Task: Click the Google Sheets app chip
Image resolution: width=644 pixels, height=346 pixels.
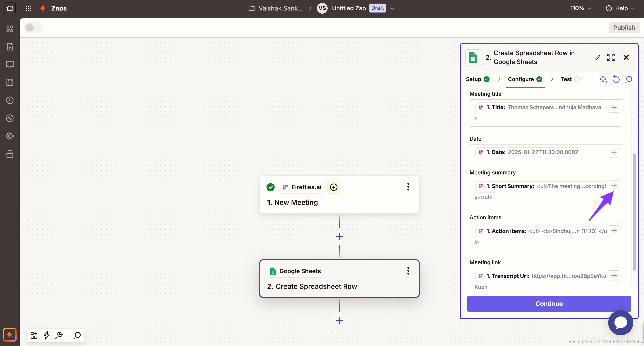Action: [x=295, y=271]
